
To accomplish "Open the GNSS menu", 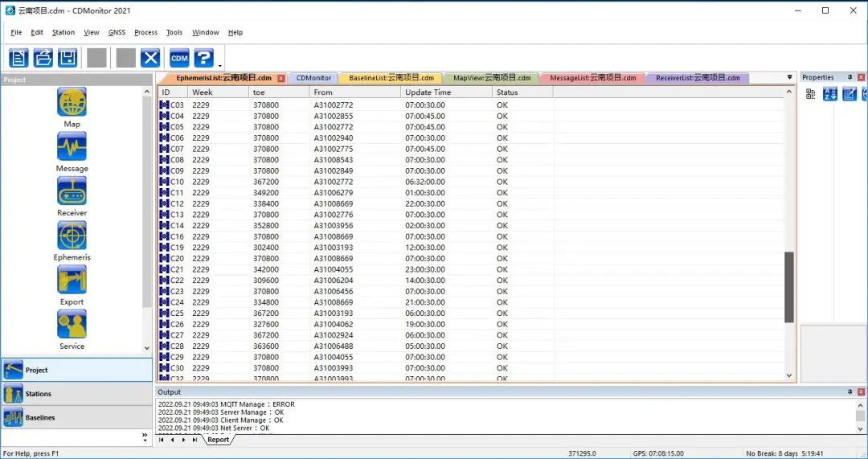I will coord(117,33).
